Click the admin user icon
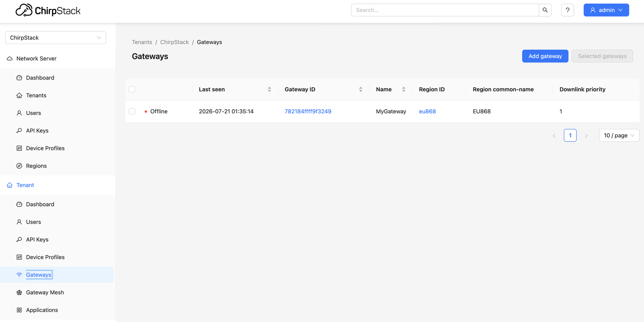 click(593, 10)
